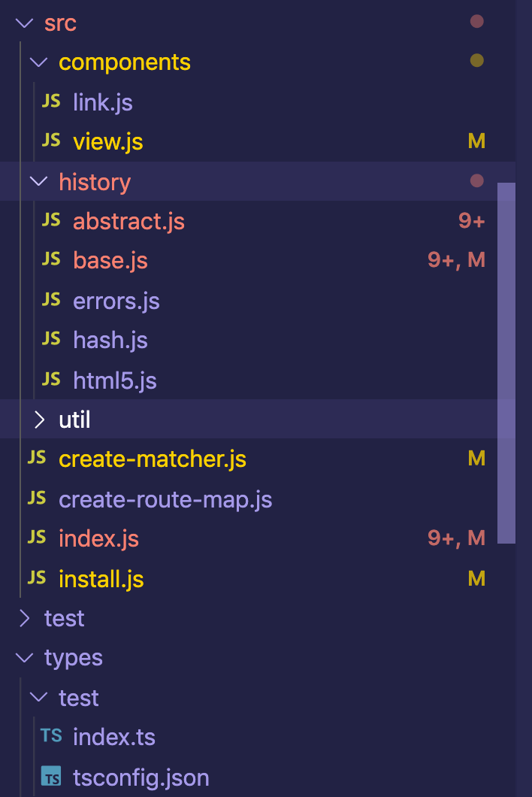
Task: Collapse the src folder chevron
Action: 24,23
